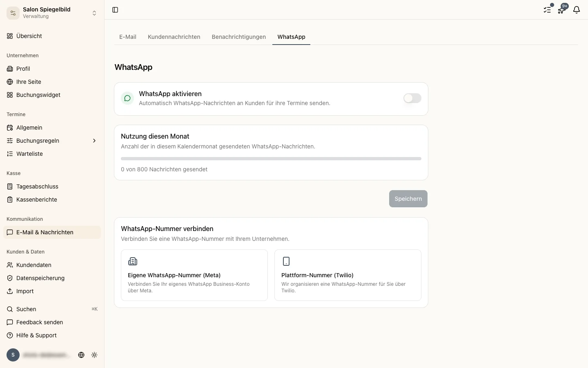Click the Warteliste list icon
The image size is (588, 368).
(x=10, y=154)
